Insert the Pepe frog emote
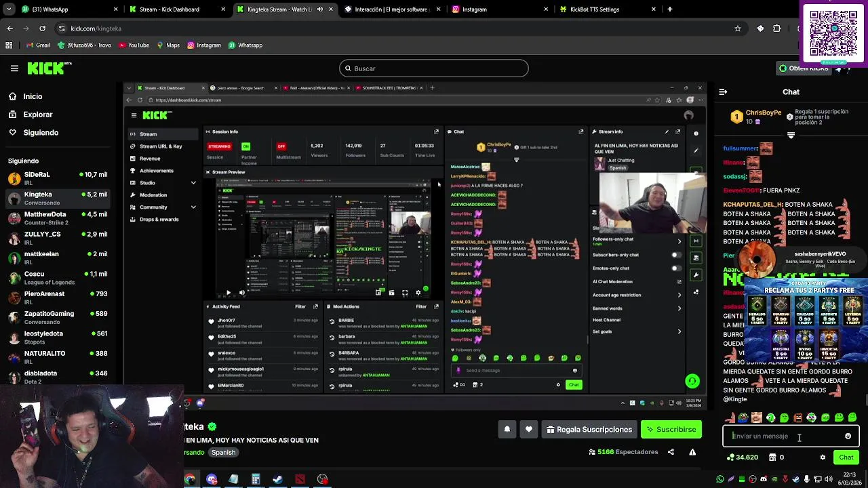This screenshot has width=868, height=488. [744, 418]
